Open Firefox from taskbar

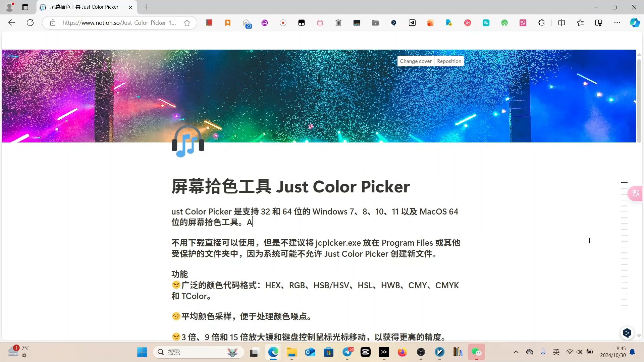point(402,352)
